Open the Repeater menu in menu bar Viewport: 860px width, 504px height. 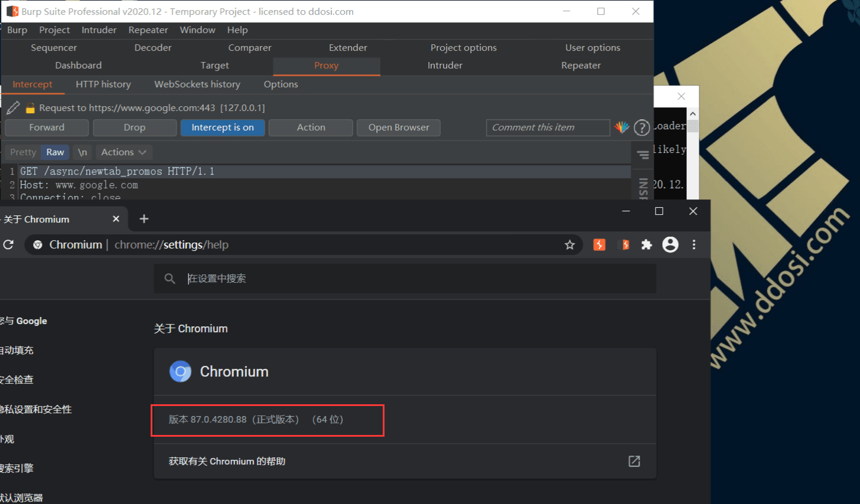pos(148,30)
